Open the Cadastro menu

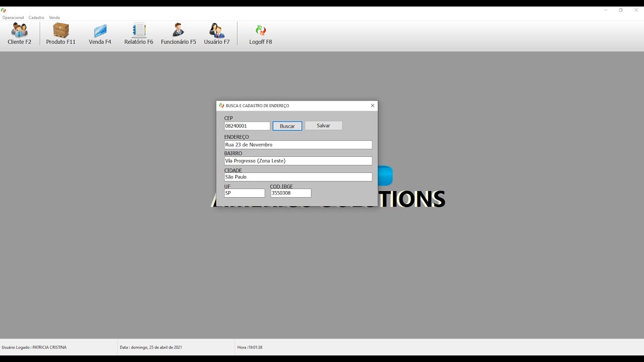(36, 18)
